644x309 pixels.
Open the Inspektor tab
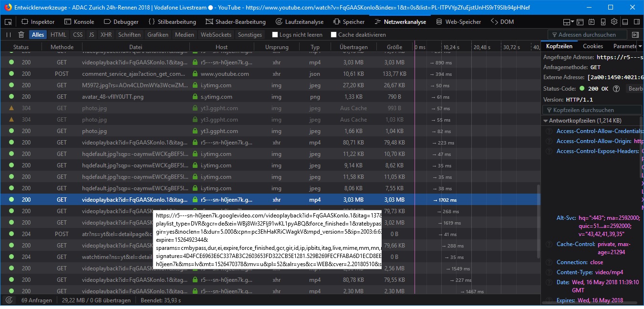38,22
